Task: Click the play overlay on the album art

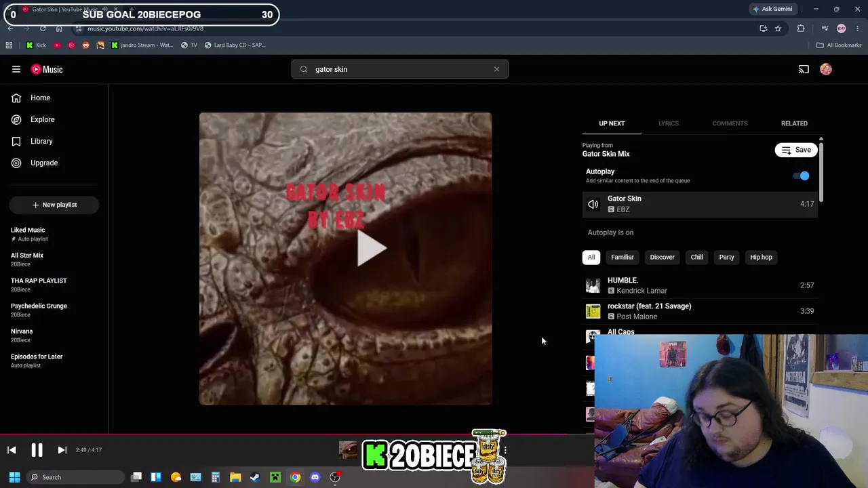Action: (x=372, y=249)
